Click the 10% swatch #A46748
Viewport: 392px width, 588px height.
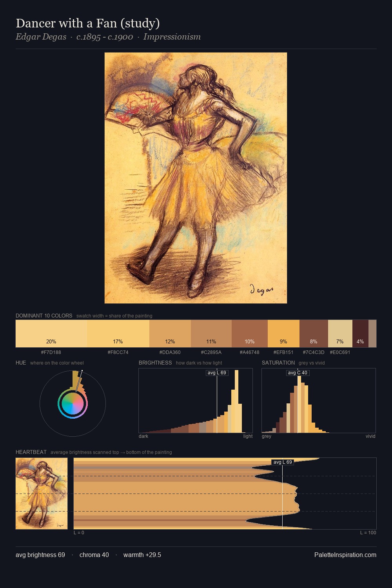click(x=250, y=334)
